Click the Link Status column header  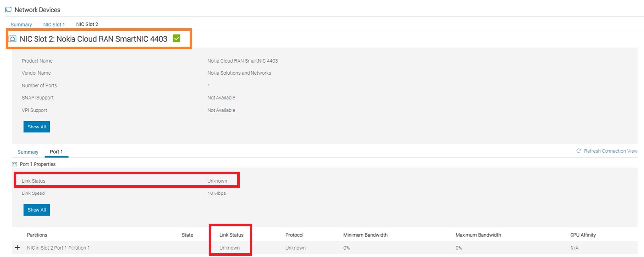tap(232, 235)
